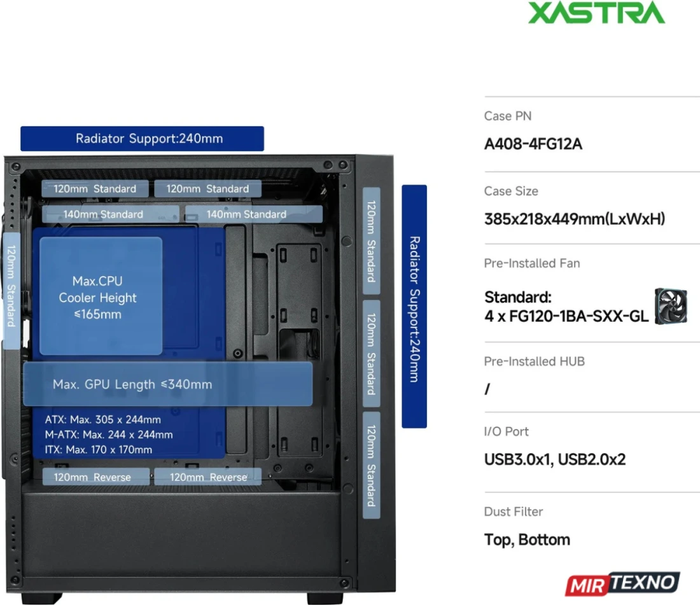The image size is (700, 605).
Task: Click the Pre-Installed HUB heading
Action: click(534, 361)
